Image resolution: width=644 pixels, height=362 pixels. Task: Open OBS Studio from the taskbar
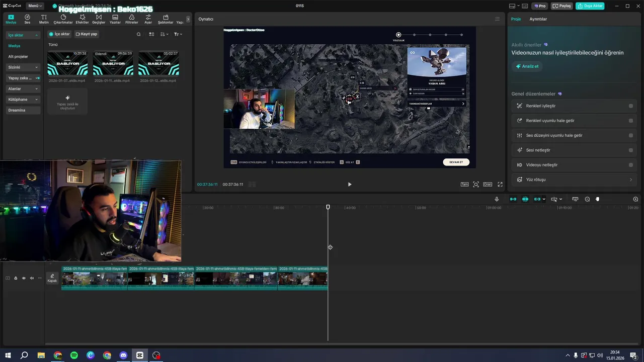coord(156,355)
